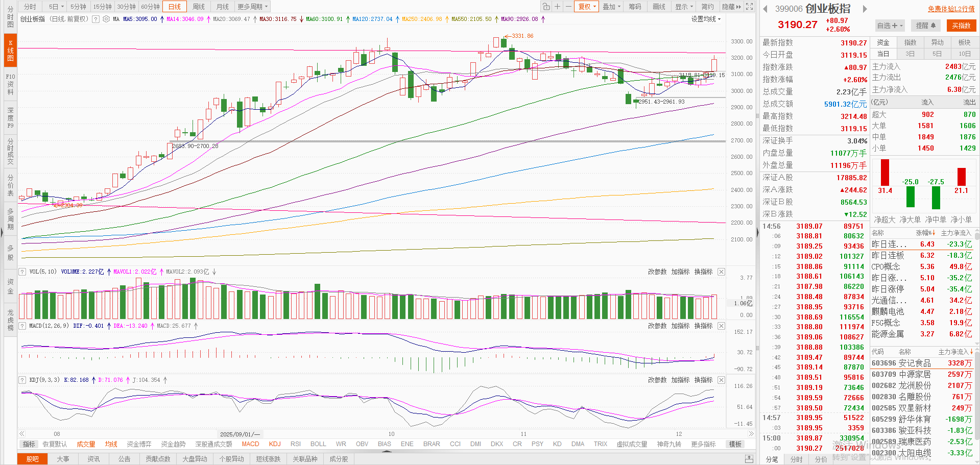Click the 提醒 bell reminder button

coord(925,26)
